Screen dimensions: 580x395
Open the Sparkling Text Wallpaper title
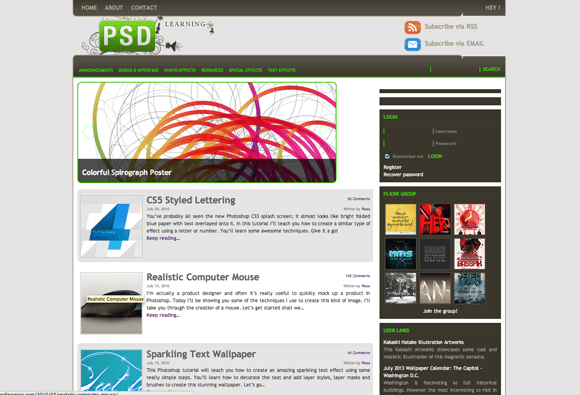click(201, 354)
